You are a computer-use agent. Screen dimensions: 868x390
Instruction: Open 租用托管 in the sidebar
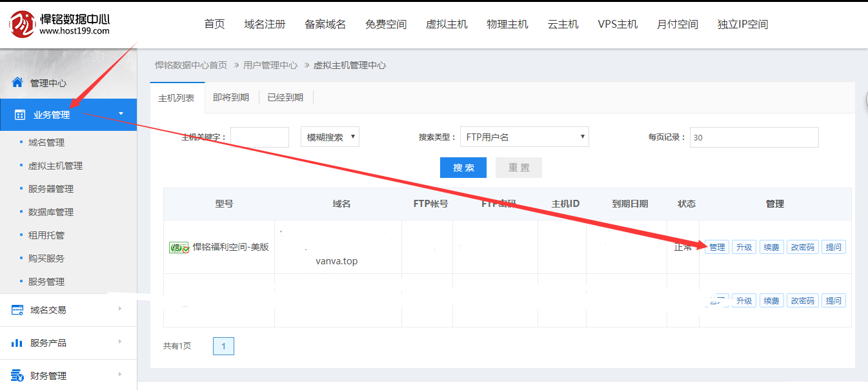tap(46, 235)
